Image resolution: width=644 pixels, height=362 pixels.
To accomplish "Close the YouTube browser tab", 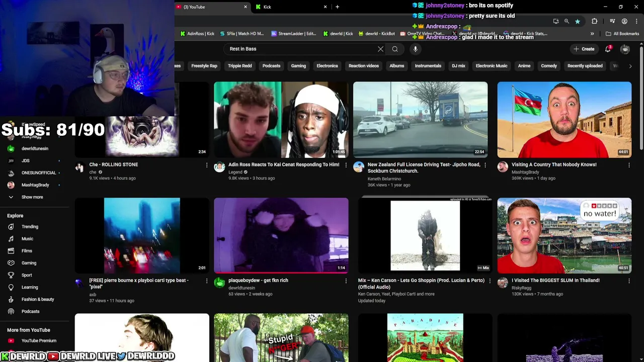I will pos(246,7).
